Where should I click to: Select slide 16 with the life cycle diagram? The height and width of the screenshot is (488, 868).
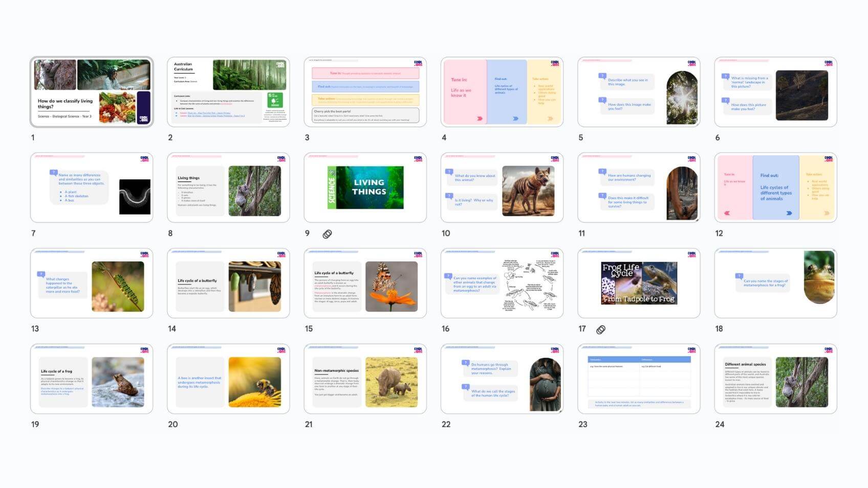click(502, 283)
